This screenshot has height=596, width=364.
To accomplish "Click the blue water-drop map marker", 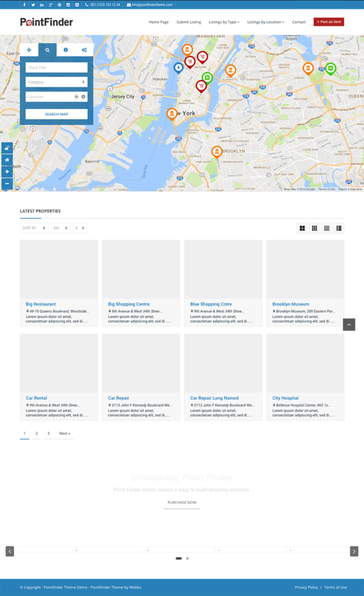I will click(x=179, y=68).
